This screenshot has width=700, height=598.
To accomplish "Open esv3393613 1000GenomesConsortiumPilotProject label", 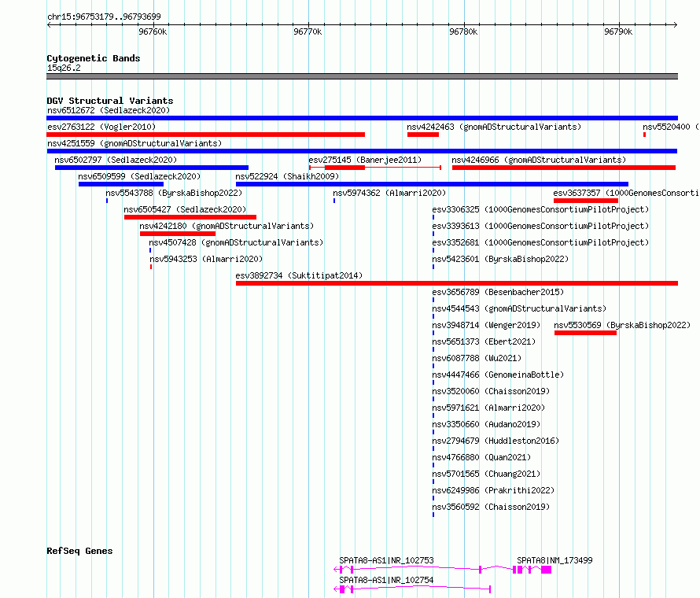I will 540,226.
